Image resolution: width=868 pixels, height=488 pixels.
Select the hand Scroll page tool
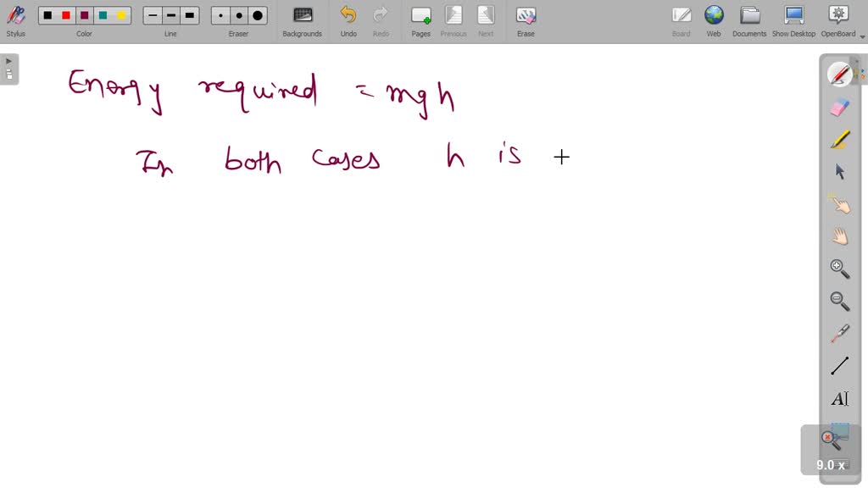tap(839, 237)
